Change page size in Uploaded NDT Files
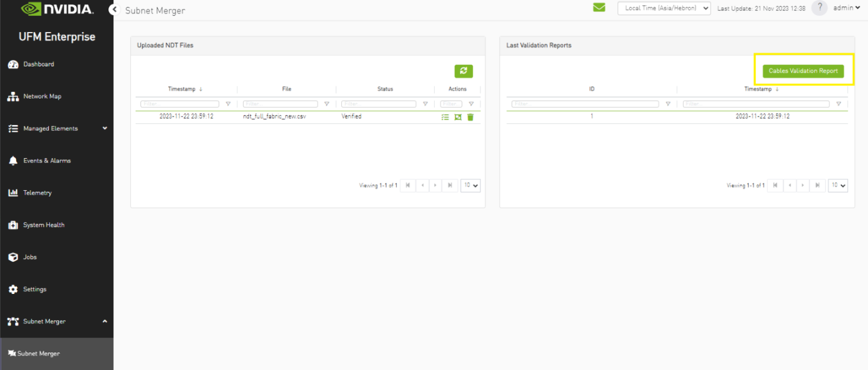Image resolution: width=868 pixels, height=370 pixels. pyautogui.click(x=470, y=185)
